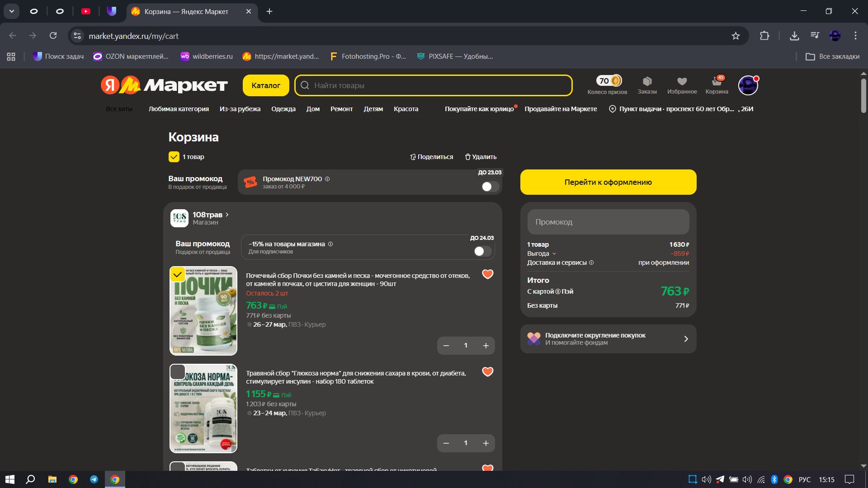
Task: Toggle the −15% store discount switch
Action: pyautogui.click(x=482, y=251)
